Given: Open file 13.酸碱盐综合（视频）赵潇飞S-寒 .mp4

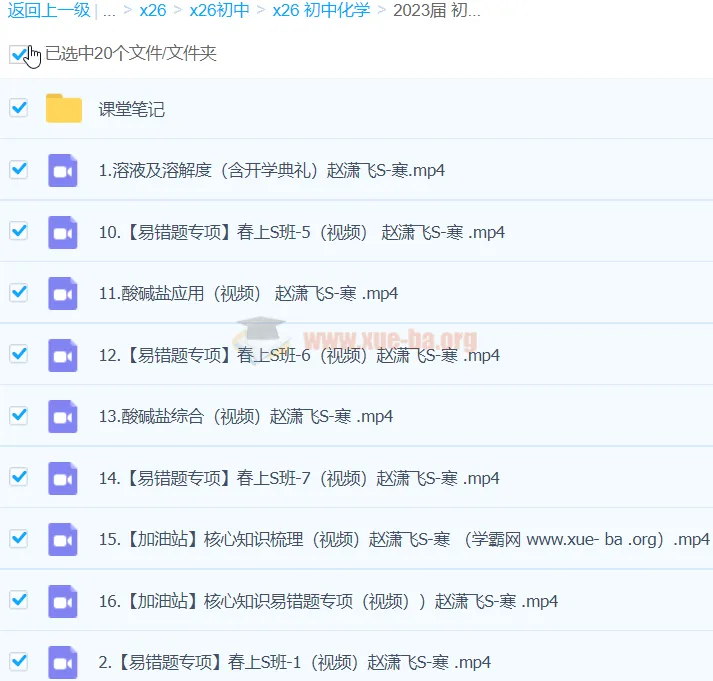Looking at the screenshot, I should [246, 416].
